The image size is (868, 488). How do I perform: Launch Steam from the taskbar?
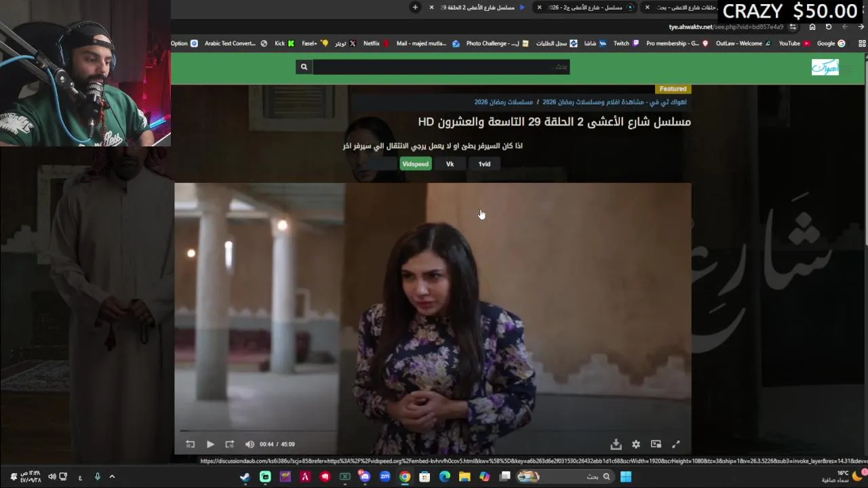(245, 477)
